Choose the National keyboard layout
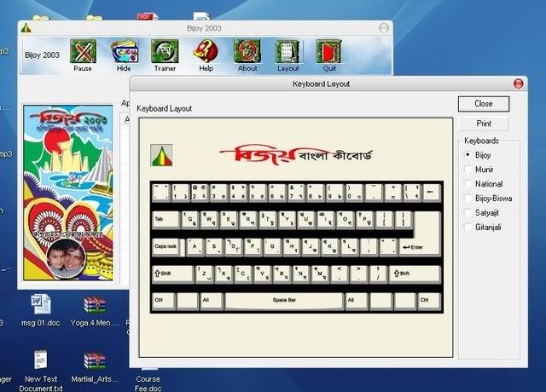546x392 pixels. coord(468,184)
